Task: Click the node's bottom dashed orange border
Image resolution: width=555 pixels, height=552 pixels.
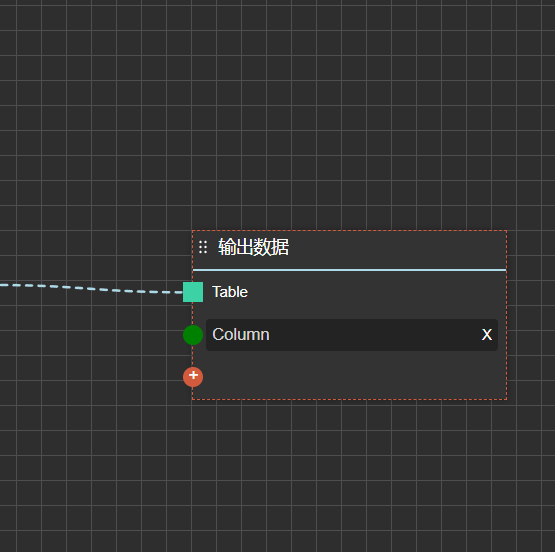Action: [349, 399]
